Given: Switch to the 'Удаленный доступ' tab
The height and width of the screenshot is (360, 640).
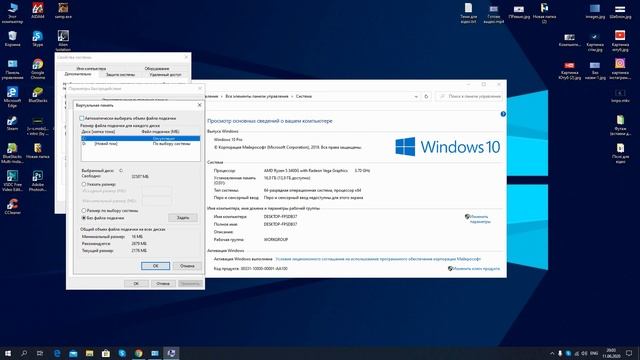Looking at the screenshot, I should pos(165,75).
